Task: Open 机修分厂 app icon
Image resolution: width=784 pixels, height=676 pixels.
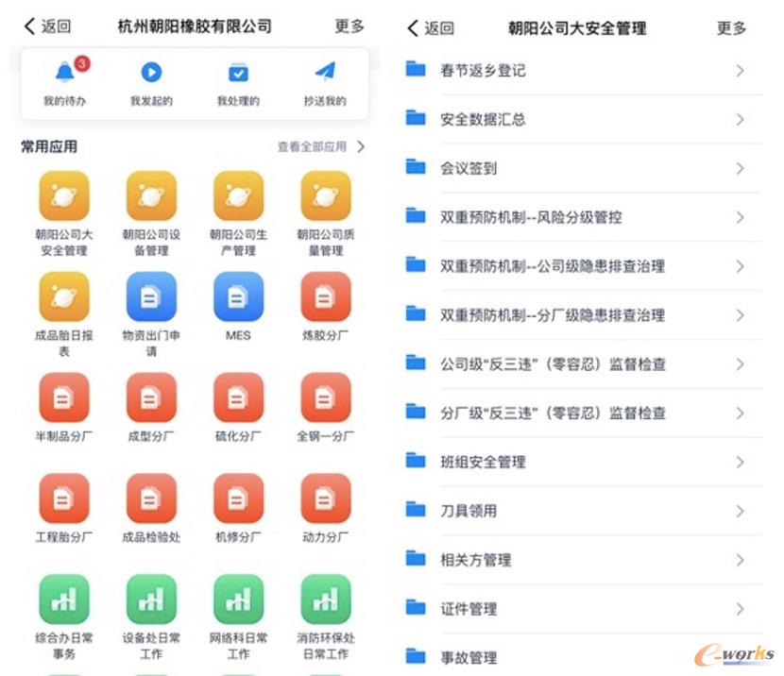Action: (x=238, y=499)
